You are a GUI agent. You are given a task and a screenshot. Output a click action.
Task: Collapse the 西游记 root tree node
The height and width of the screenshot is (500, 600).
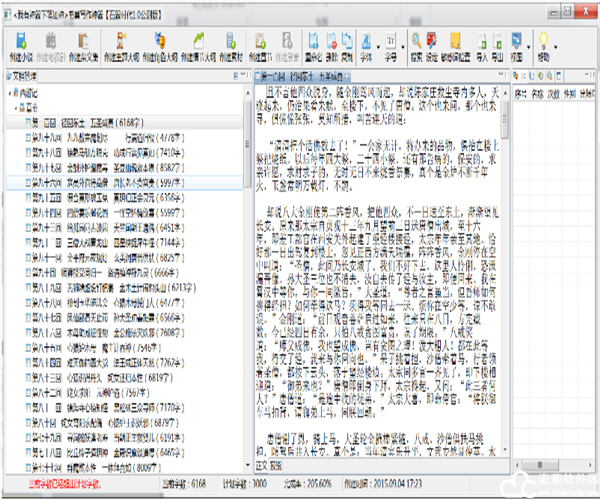point(9,92)
